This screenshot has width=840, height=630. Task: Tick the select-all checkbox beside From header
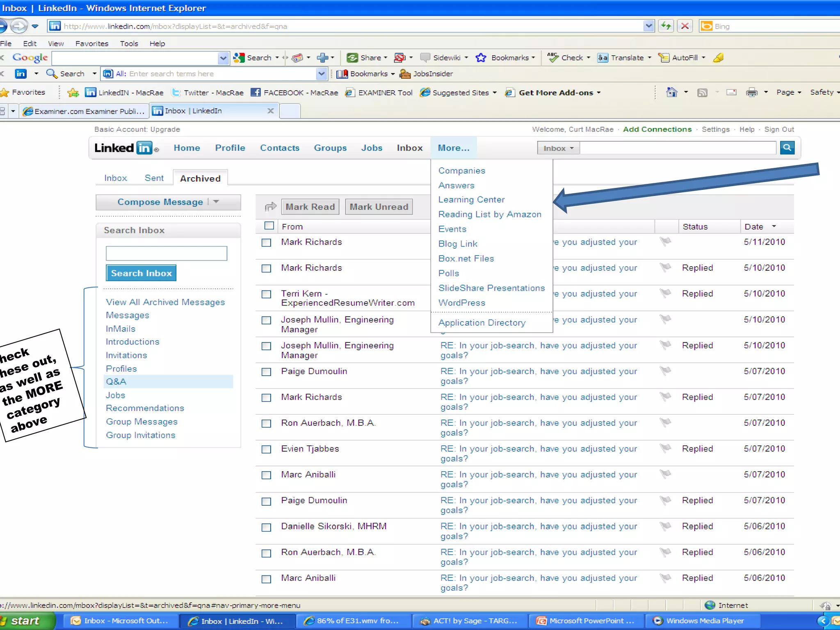269,226
